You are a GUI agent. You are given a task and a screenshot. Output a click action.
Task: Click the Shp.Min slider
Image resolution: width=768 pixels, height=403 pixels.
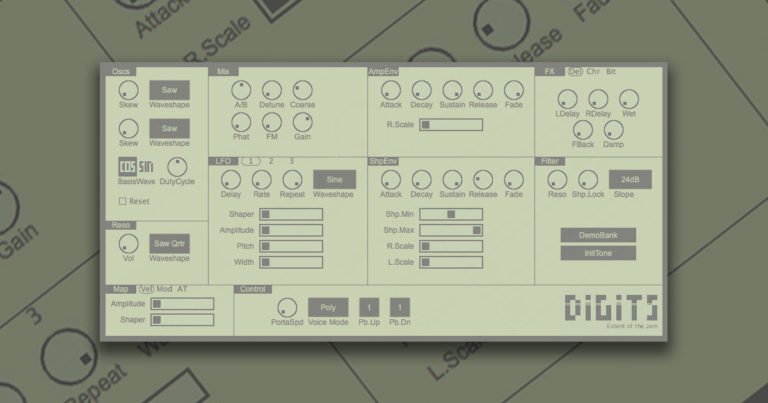(451, 214)
